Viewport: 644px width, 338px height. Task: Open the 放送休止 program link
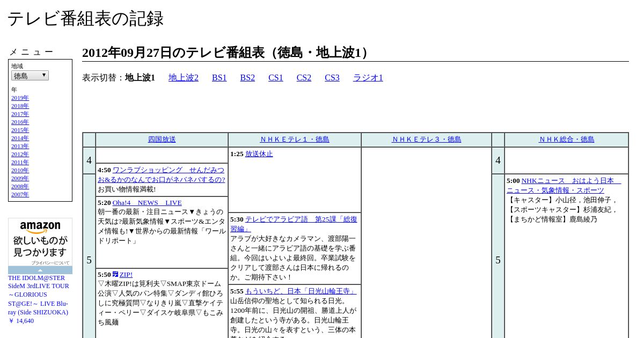pos(259,154)
